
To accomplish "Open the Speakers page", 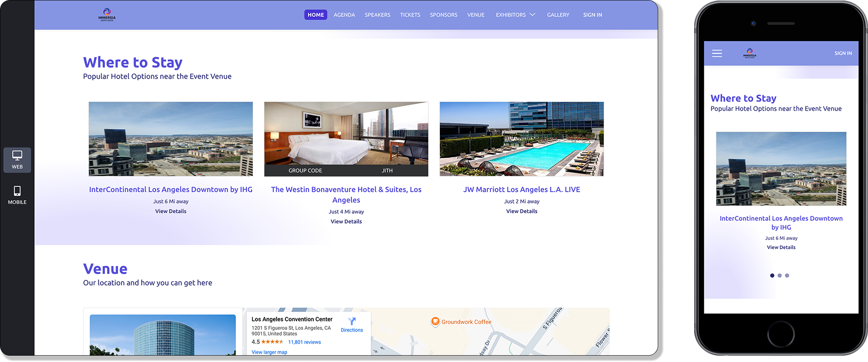I will (378, 15).
